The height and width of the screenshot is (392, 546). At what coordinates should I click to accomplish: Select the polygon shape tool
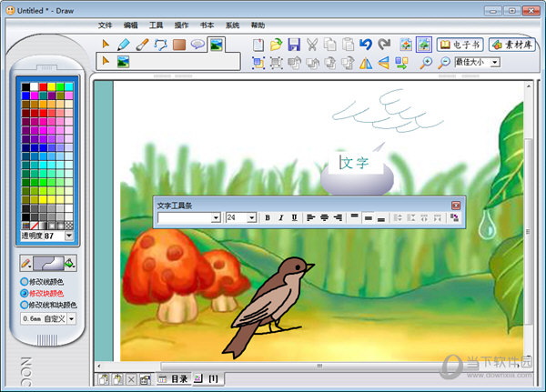tap(160, 45)
